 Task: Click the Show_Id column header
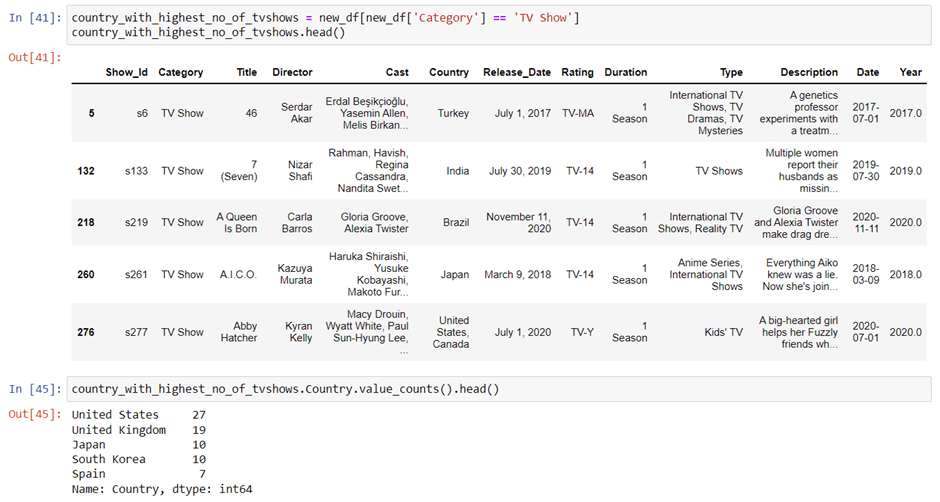click(126, 73)
